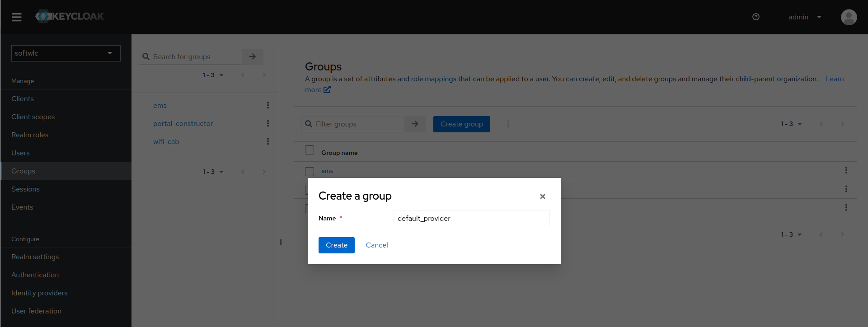Screen dimensions: 868x327
Task: Click the help question mark icon
Action: coord(756,17)
